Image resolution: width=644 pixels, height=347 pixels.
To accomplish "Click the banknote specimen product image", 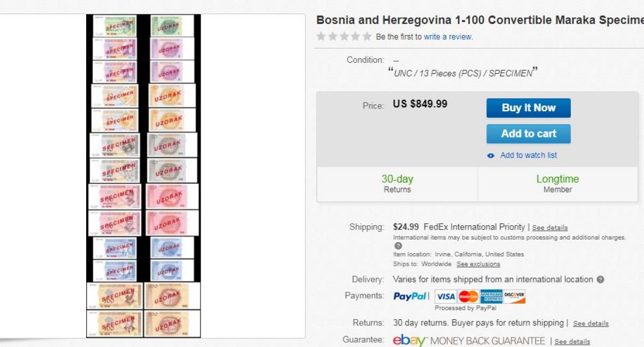I will tap(143, 176).
